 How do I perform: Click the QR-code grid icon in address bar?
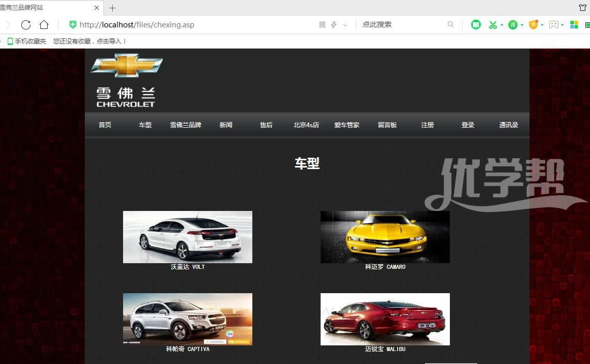coord(322,25)
